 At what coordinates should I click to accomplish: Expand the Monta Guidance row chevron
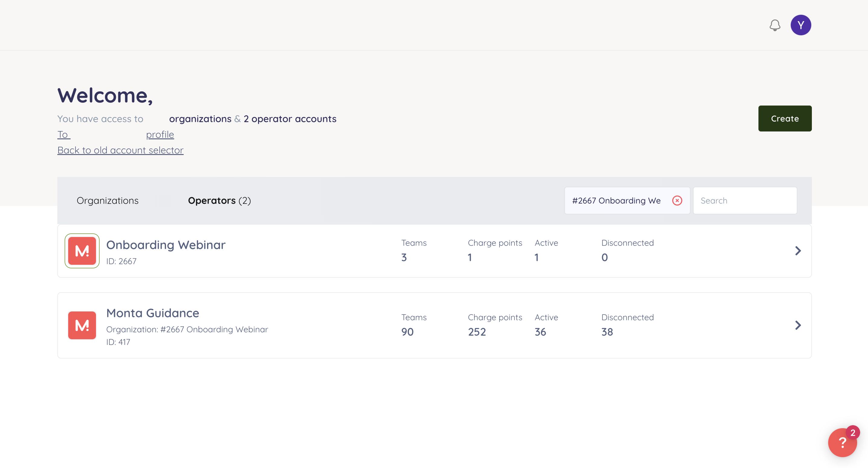click(x=798, y=325)
